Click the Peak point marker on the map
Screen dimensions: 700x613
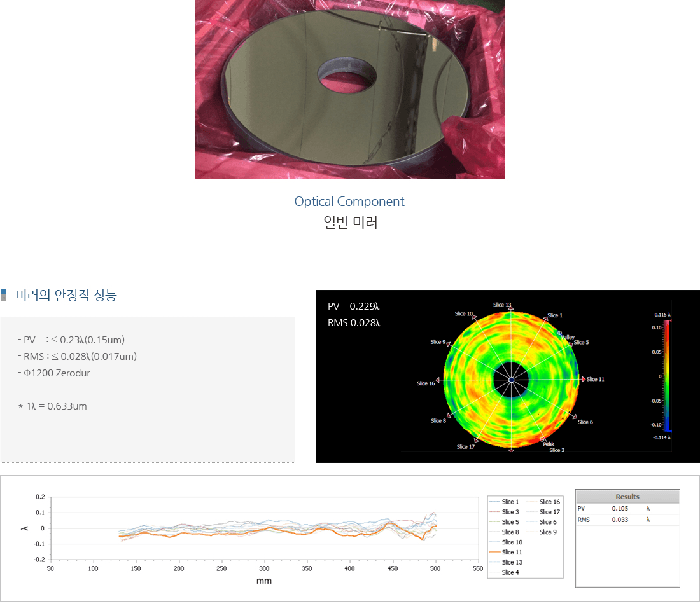click(x=543, y=440)
